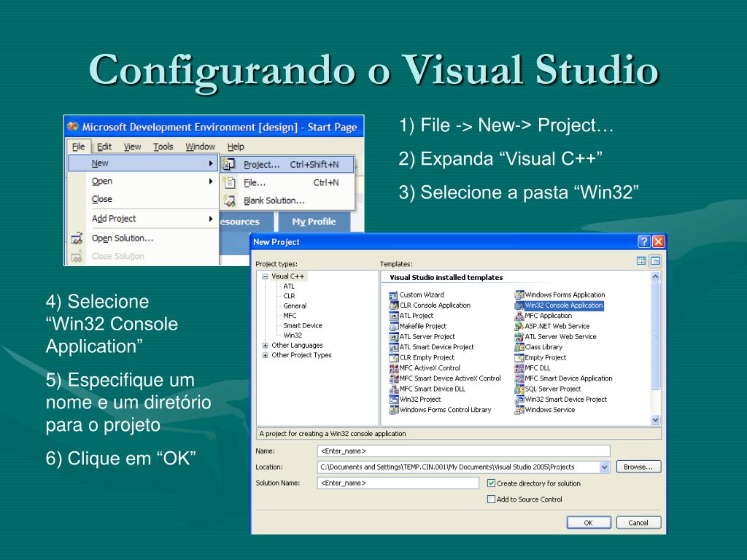Open the Help menu
The image size is (747, 560).
click(236, 147)
